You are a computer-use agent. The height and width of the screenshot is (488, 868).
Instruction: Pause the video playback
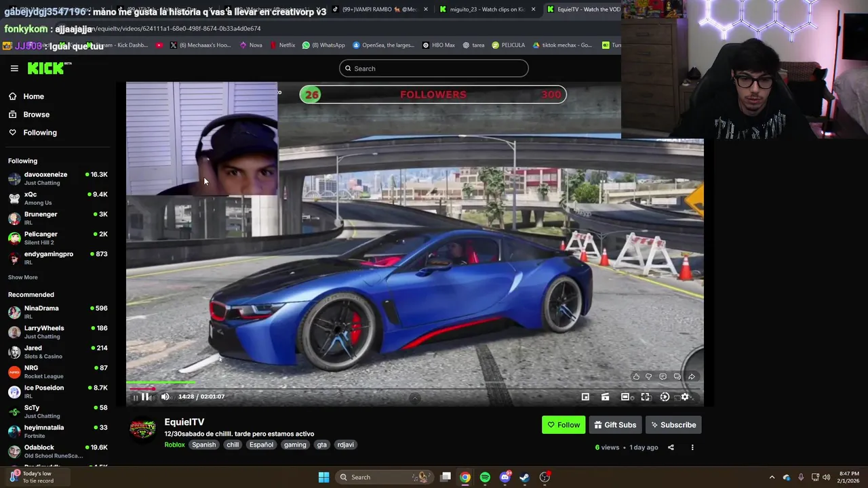click(145, 396)
